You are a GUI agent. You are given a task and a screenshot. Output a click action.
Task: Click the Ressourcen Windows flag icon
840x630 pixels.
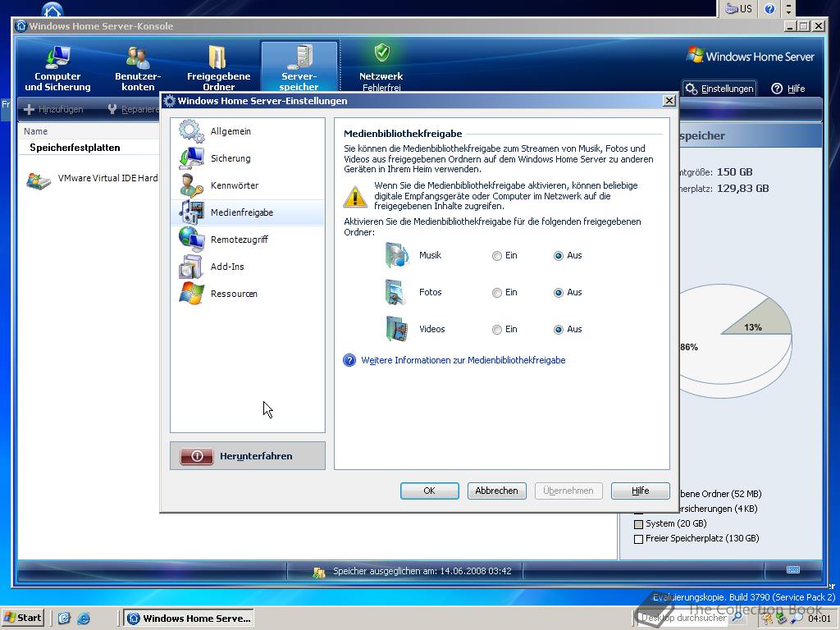[191, 294]
